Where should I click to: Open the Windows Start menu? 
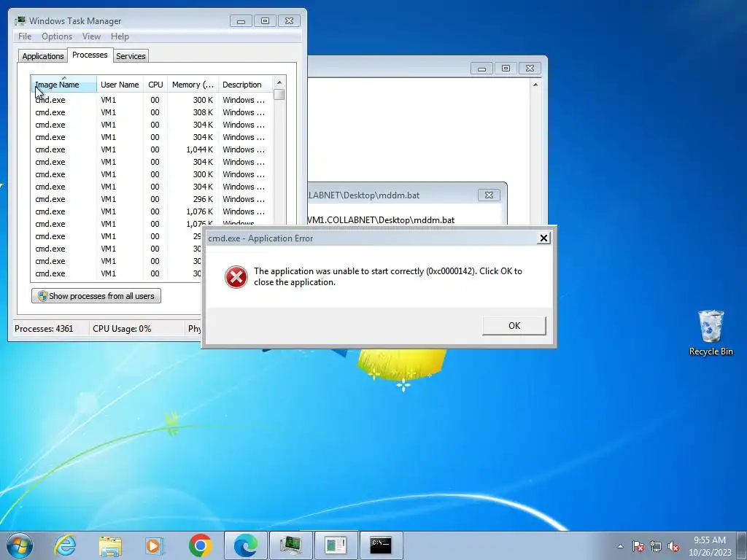20,545
